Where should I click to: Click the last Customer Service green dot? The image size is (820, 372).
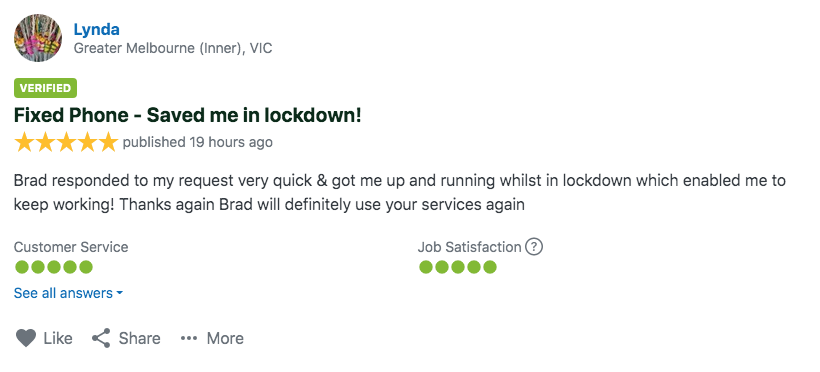pos(86,267)
